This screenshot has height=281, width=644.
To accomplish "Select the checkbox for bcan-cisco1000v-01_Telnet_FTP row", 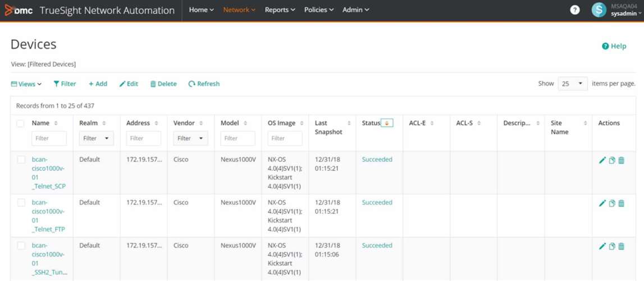I will (21, 202).
